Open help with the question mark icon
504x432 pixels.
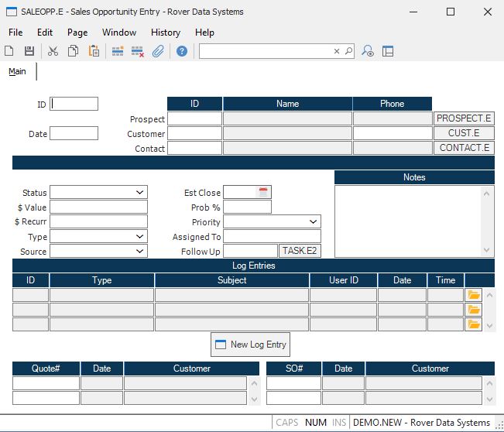pyautogui.click(x=182, y=51)
